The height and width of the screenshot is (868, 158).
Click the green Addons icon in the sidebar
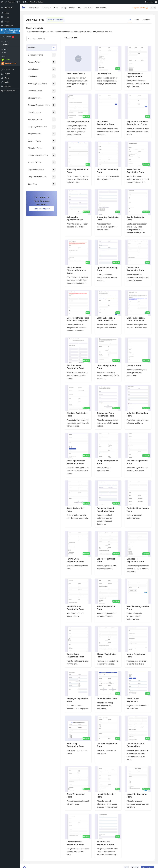click(x=3, y=60)
